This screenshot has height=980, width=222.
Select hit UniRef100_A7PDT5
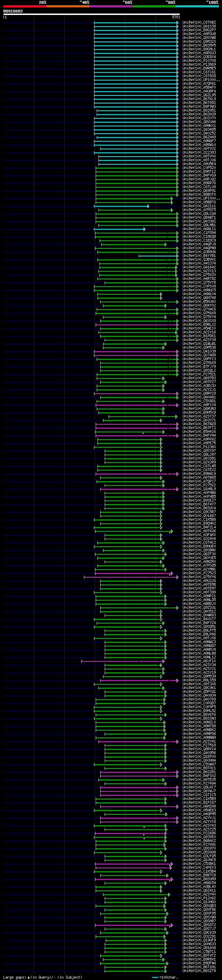pyautogui.click(x=199, y=210)
